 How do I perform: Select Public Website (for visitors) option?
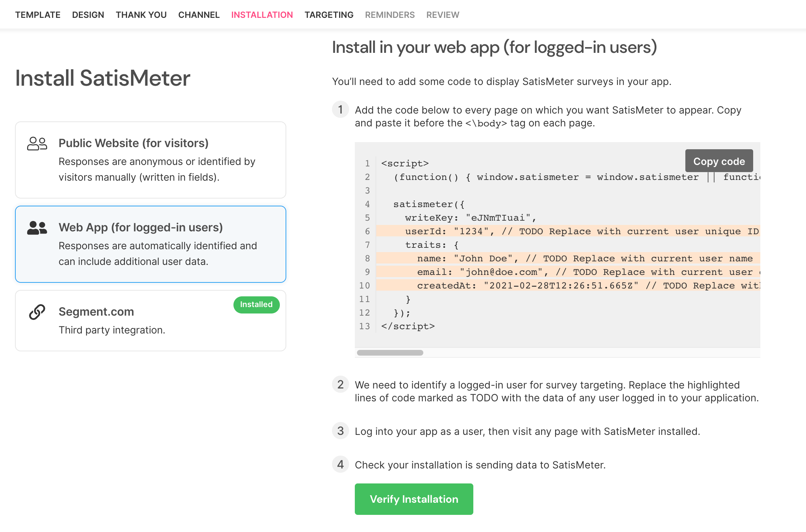(x=151, y=160)
